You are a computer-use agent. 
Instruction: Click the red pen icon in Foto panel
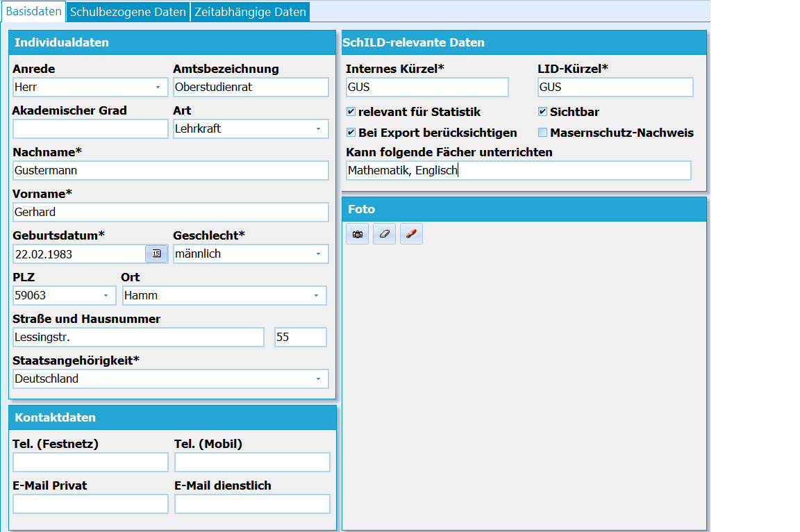[411, 234]
